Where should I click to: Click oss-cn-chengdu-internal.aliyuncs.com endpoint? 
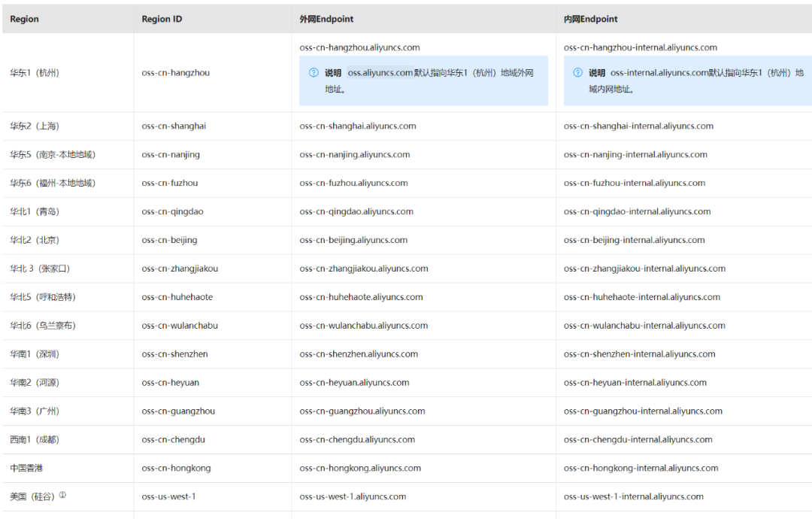(x=638, y=440)
